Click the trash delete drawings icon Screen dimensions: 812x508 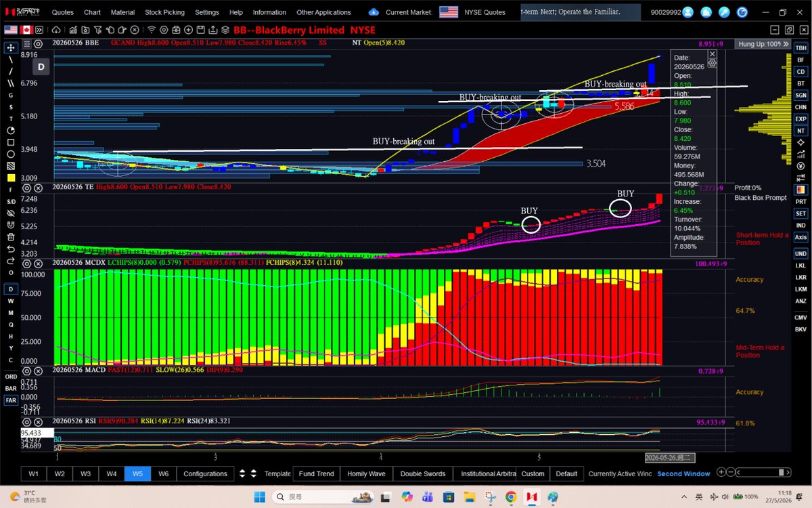(x=11, y=236)
